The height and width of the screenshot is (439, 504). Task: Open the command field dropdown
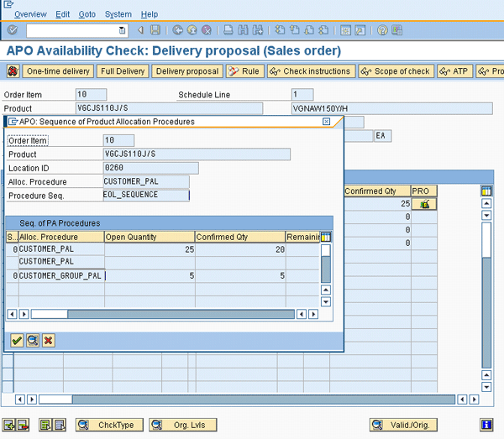(x=123, y=30)
